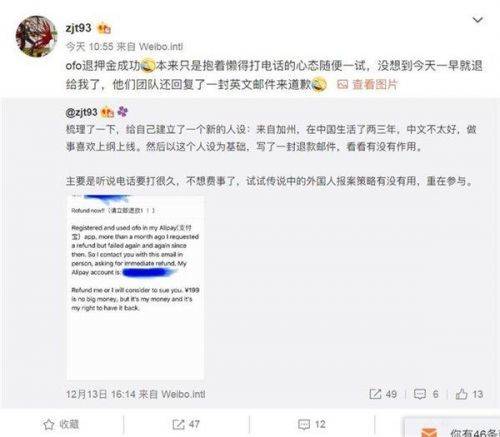Repost via the bottom 47 button
Image resolution: width=500 pixels, height=437 pixels.
click(x=186, y=424)
